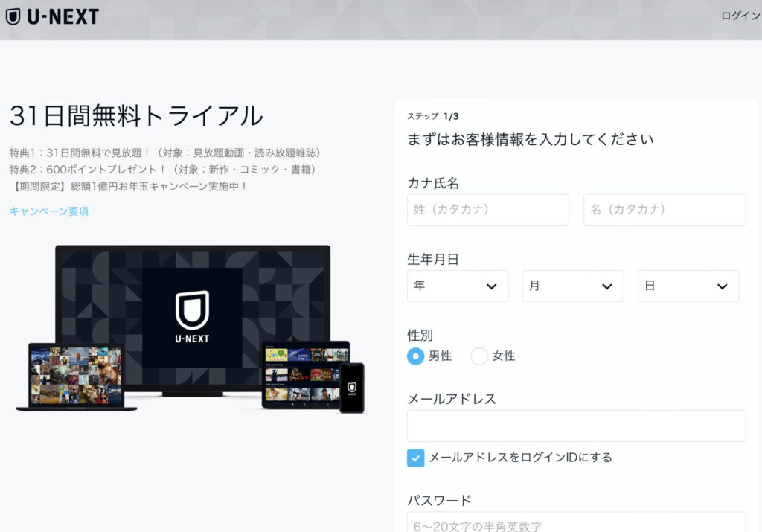The height and width of the screenshot is (532, 762).
Task: Click the 名（カタカナ） input field
Action: coord(665,210)
